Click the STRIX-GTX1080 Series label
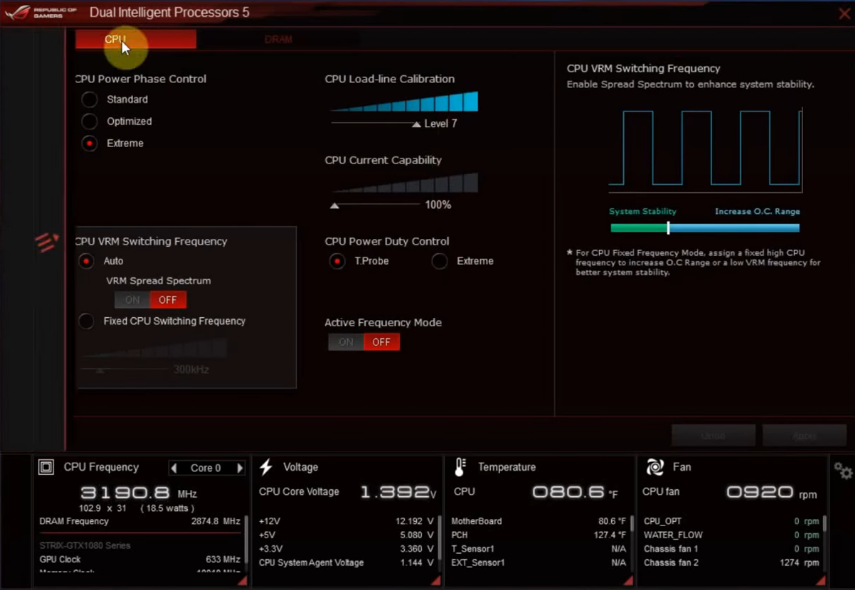This screenshot has width=855, height=590. click(85, 545)
